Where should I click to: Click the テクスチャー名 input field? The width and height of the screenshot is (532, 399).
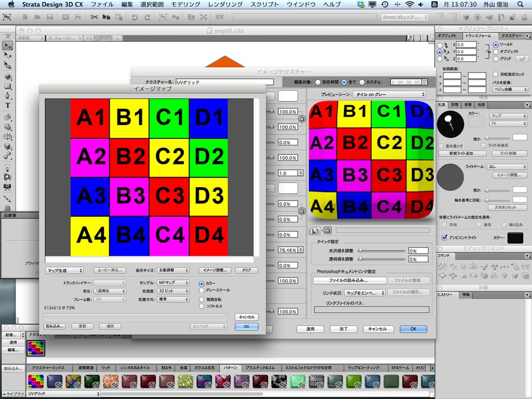[225, 82]
